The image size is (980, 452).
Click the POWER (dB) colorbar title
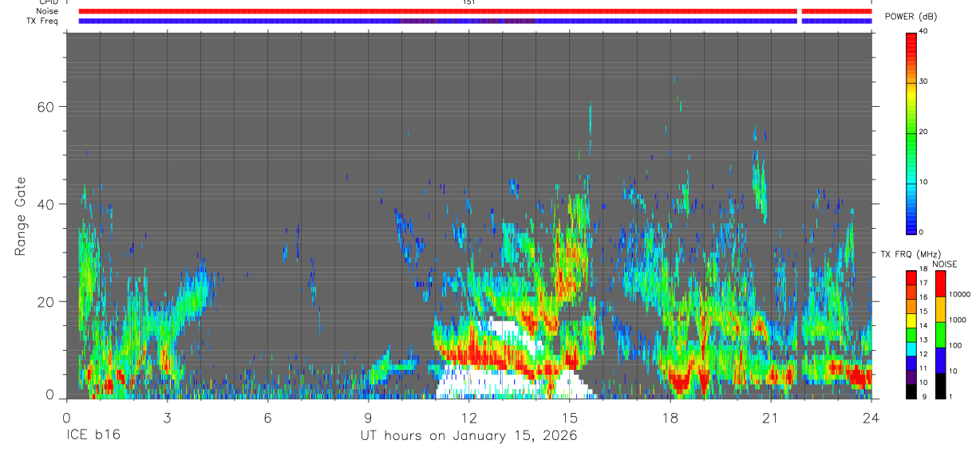(x=911, y=17)
